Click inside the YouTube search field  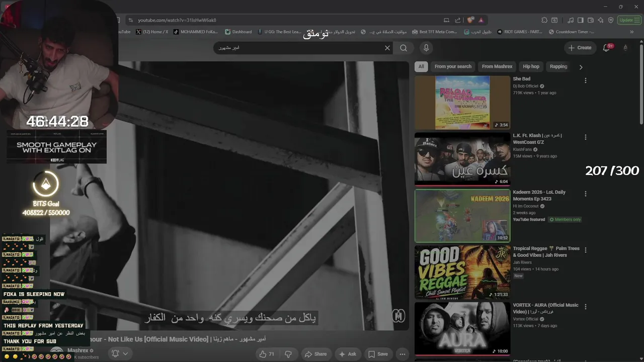[x=299, y=48]
